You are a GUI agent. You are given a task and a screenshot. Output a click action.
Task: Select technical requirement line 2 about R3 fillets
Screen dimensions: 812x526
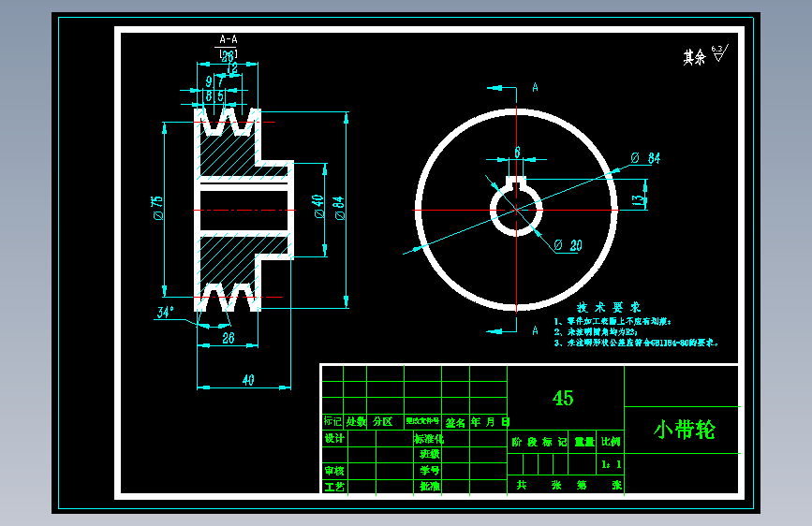click(x=596, y=332)
